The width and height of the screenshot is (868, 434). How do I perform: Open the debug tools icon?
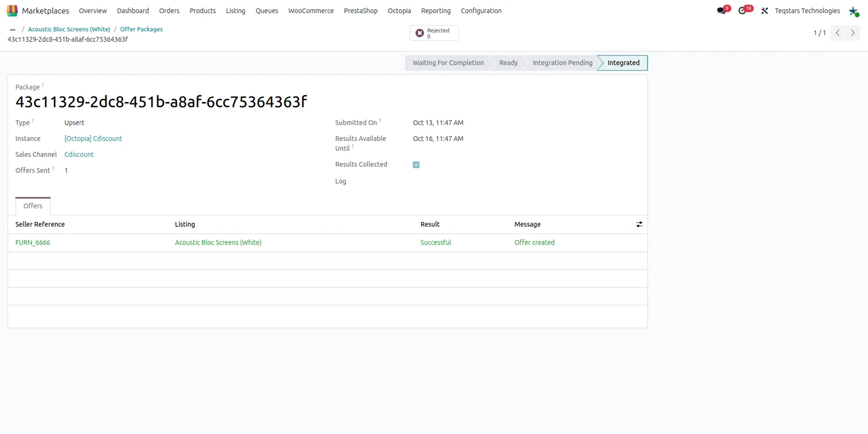(x=764, y=11)
